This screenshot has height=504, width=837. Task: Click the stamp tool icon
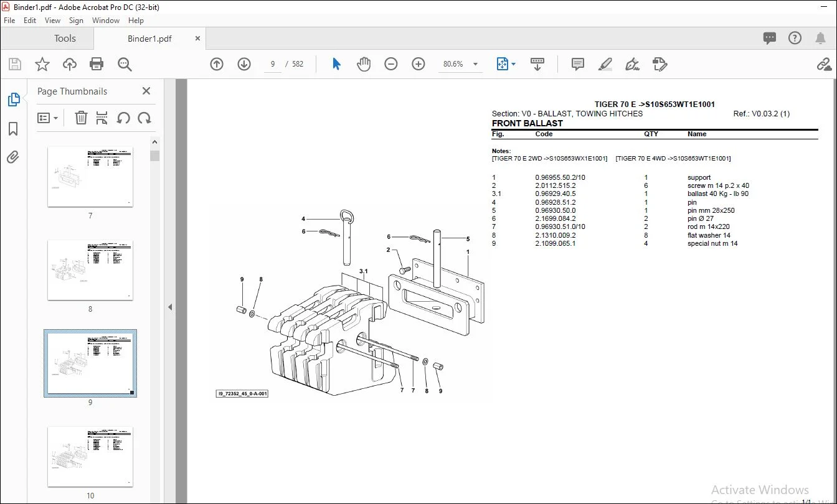tap(660, 64)
